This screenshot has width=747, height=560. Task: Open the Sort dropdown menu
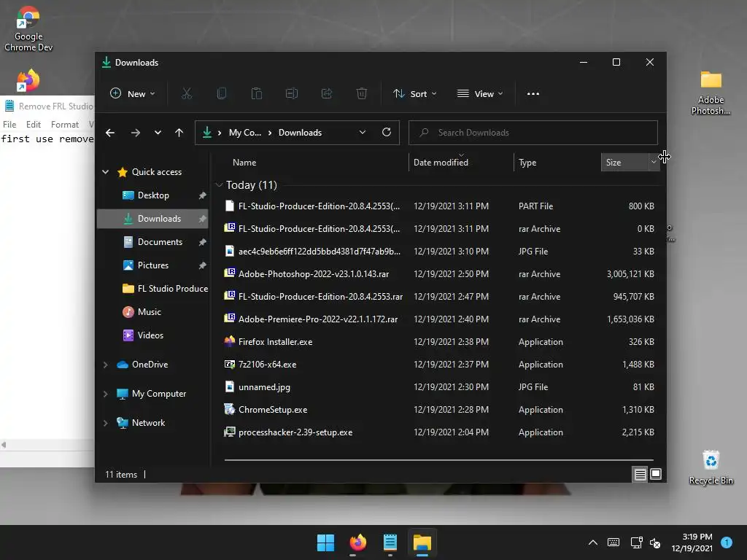pos(414,94)
